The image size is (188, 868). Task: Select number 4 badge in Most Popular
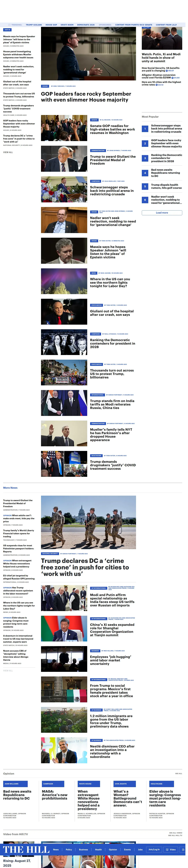click(145, 173)
